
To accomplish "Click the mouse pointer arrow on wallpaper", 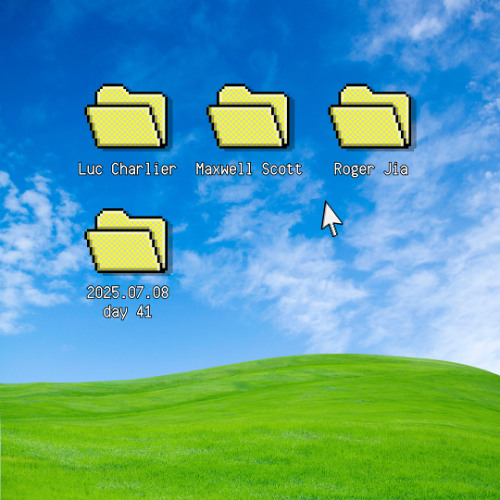I will [x=331, y=218].
